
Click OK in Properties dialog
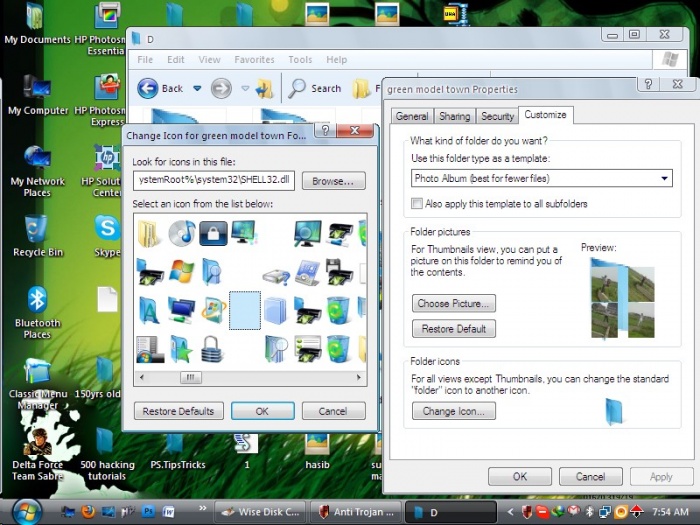click(520, 476)
